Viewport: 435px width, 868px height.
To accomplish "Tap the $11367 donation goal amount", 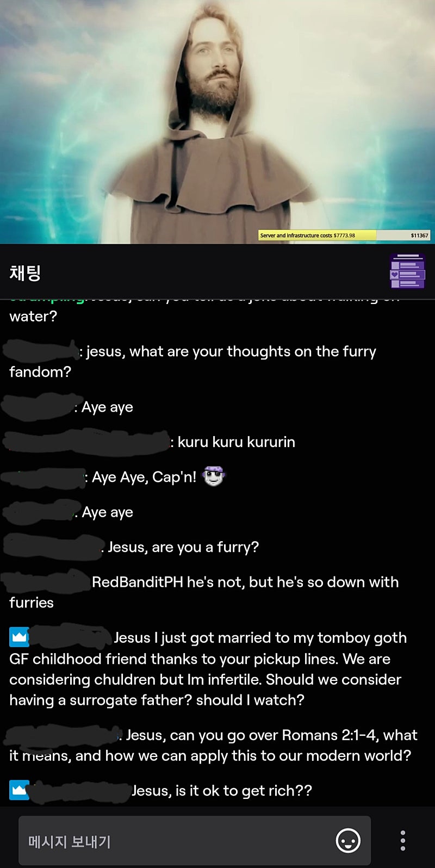I will [419, 235].
